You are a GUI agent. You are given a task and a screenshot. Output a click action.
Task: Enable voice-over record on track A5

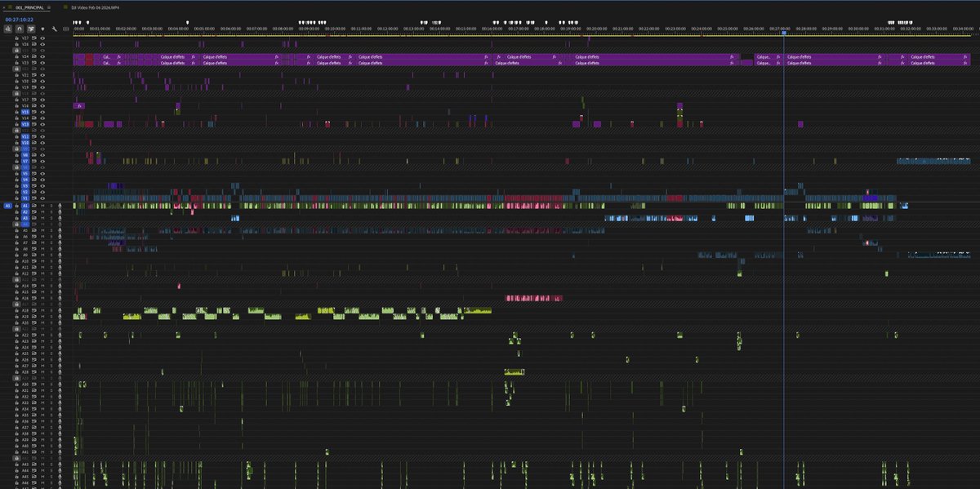60,230
